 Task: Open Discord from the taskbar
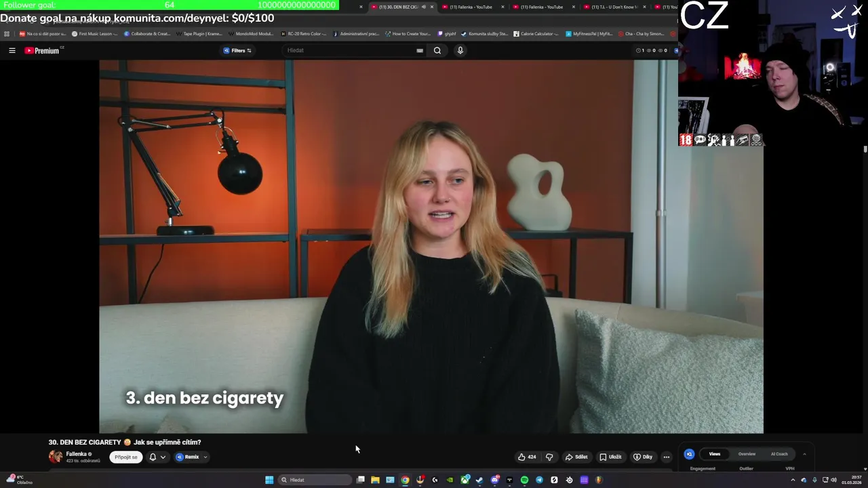pyautogui.click(x=494, y=480)
